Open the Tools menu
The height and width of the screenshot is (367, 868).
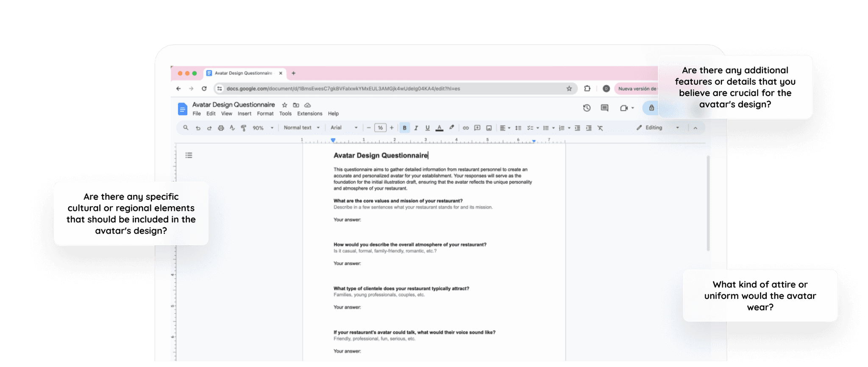(x=285, y=113)
